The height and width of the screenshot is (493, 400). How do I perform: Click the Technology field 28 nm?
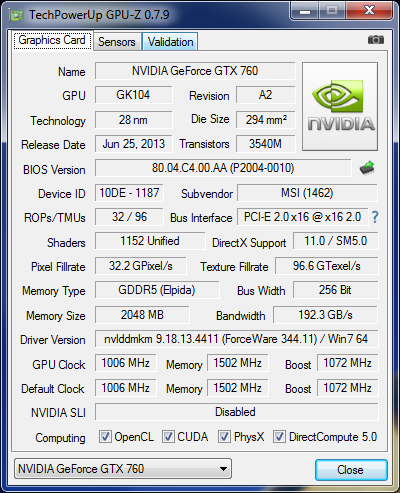tap(134, 120)
